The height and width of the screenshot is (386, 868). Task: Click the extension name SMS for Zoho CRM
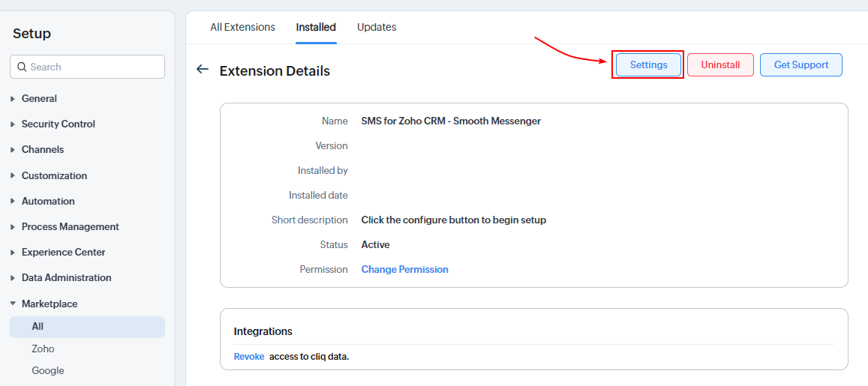point(451,121)
